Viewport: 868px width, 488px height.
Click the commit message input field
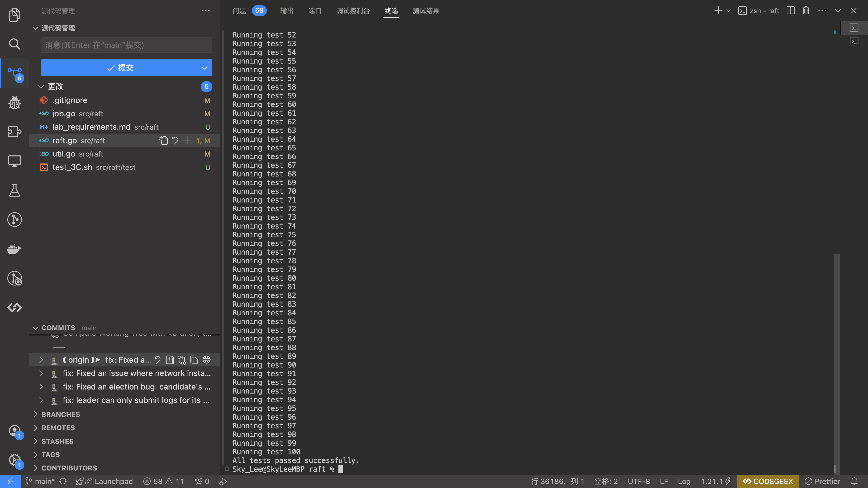(126, 45)
